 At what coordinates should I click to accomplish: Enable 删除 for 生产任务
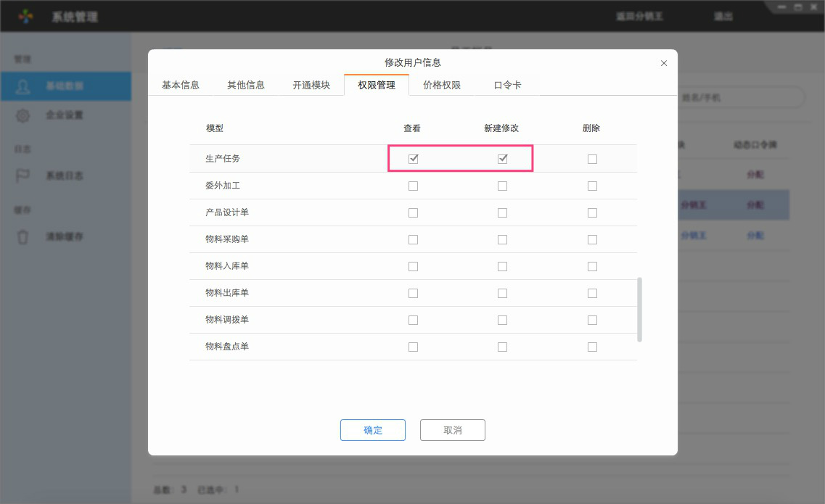pyautogui.click(x=592, y=159)
